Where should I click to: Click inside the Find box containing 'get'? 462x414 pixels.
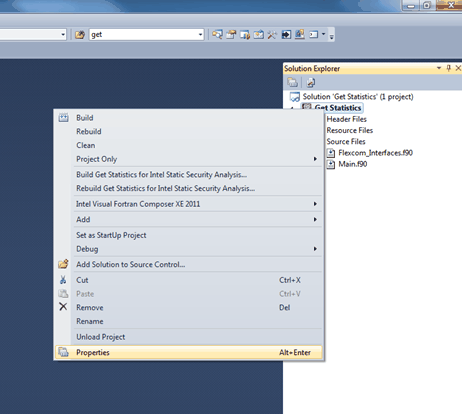pyautogui.click(x=143, y=35)
